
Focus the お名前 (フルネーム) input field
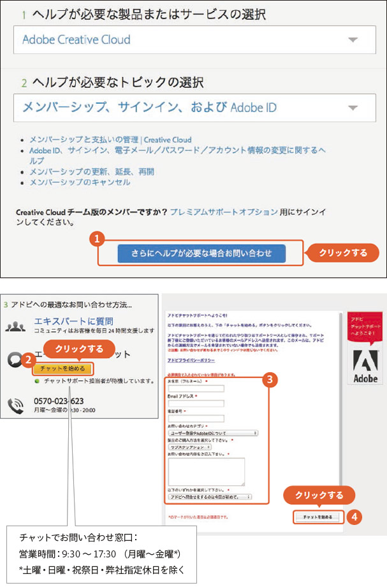(196, 389)
